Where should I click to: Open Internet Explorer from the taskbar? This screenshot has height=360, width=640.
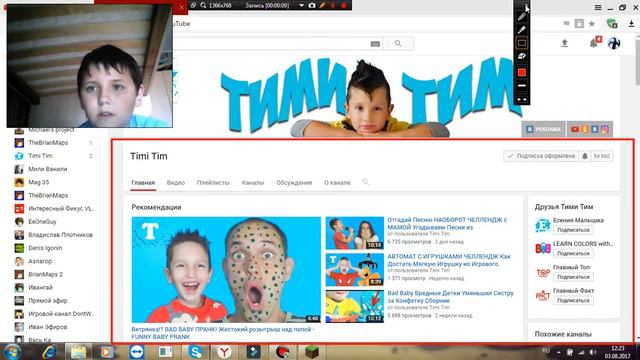pos(49,351)
